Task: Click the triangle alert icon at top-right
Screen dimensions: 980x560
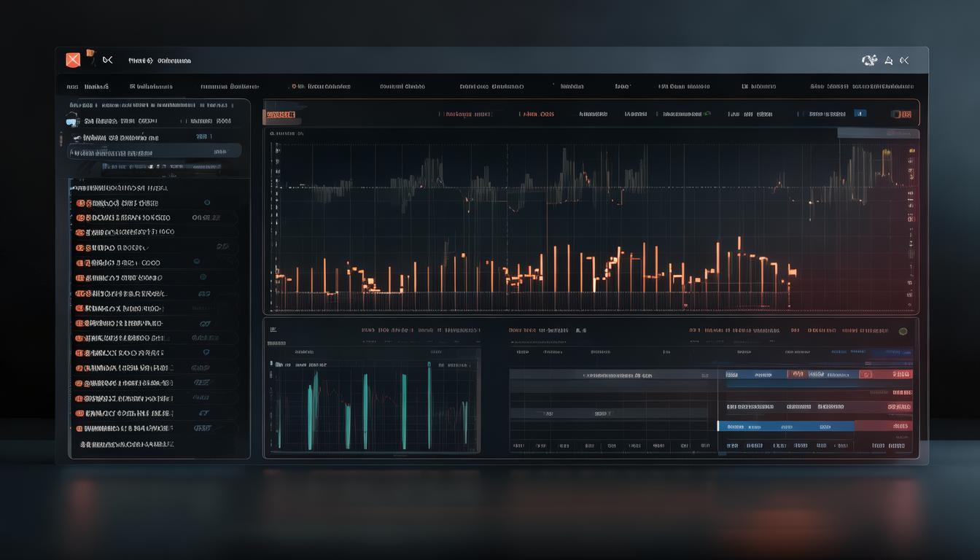Action: [888, 61]
